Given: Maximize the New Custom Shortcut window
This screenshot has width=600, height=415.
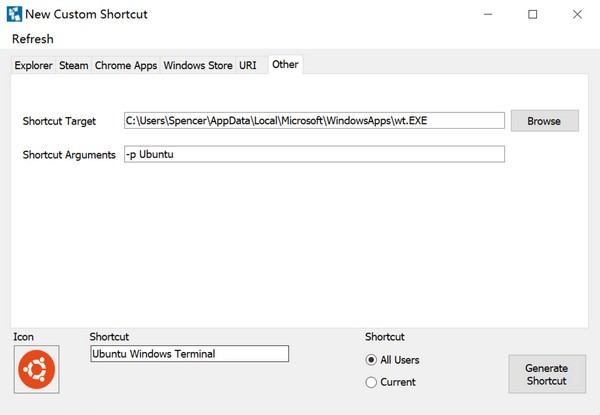Looking at the screenshot, I should 533,14.
